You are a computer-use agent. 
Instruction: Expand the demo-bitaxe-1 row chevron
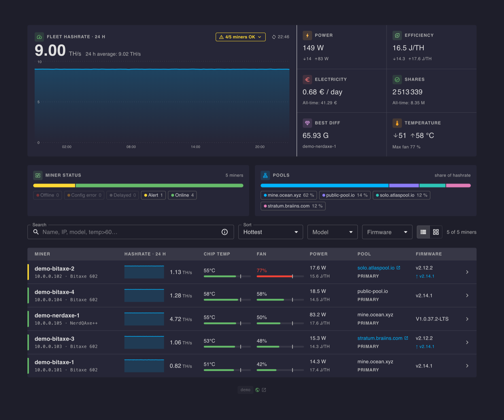point(467,366)
